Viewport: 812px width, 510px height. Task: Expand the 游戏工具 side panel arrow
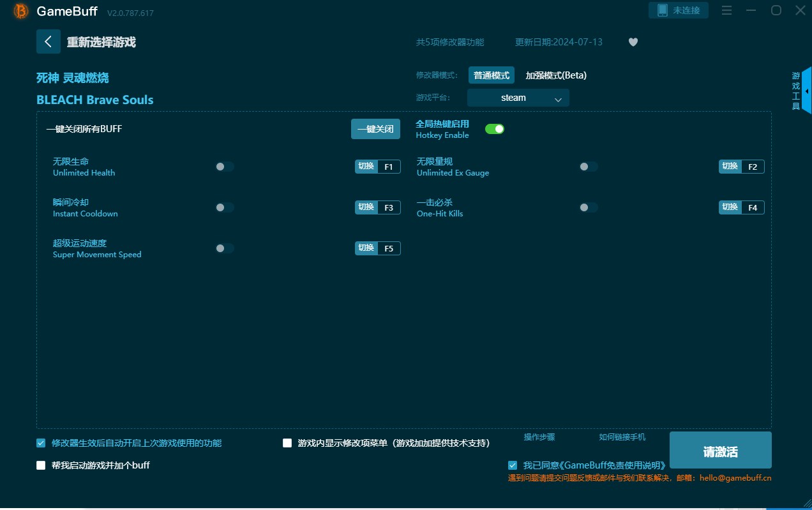[807, 91]
